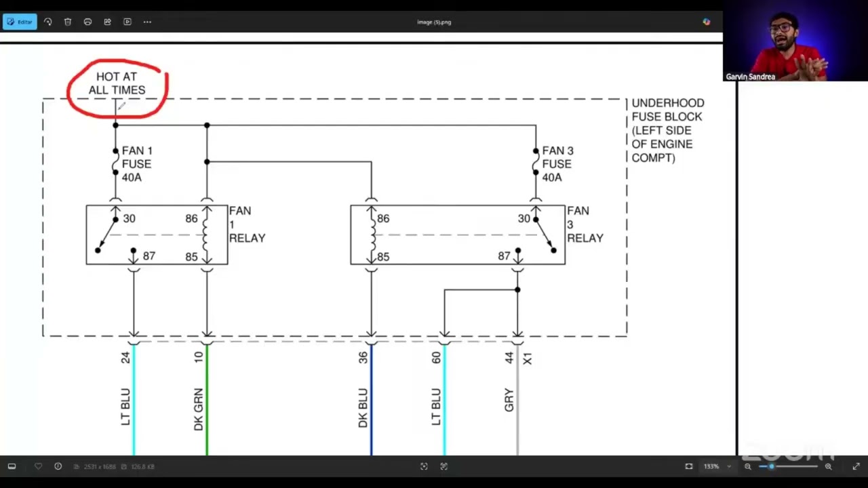This screenshot has width=868, height=488.
Task: Click the HOT AT ALL TIMES label
Action: point(117,83)
